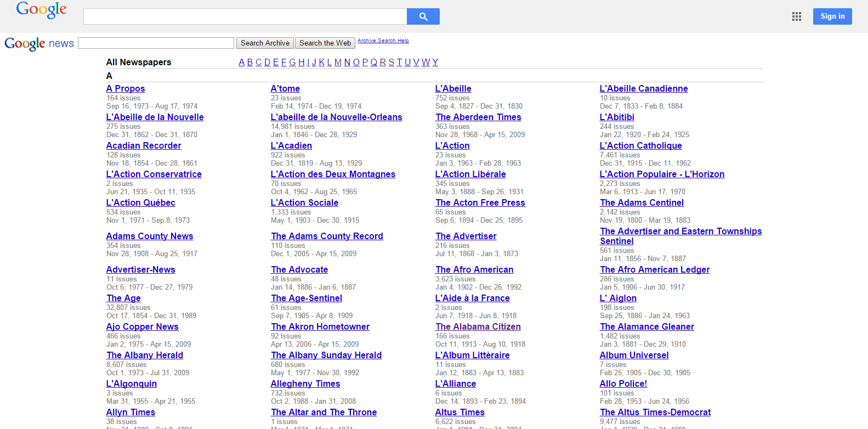The image size is (868, 429).
Task: Open The Alabama Citizen link
Action: [x=478, y=326]
